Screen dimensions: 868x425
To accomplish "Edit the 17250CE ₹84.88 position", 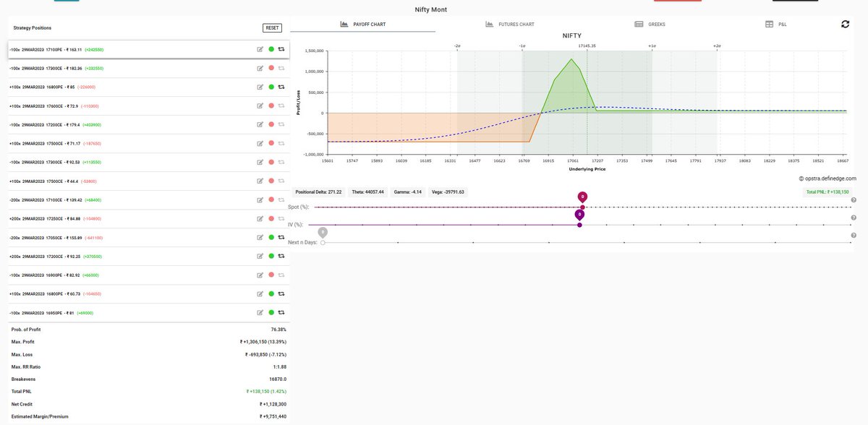I will 260,218.
